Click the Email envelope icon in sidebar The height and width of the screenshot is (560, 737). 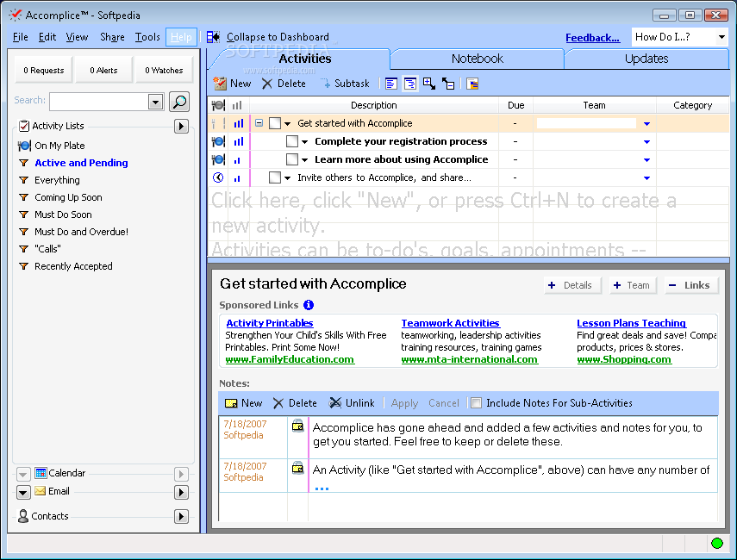[x=41, y=491]
